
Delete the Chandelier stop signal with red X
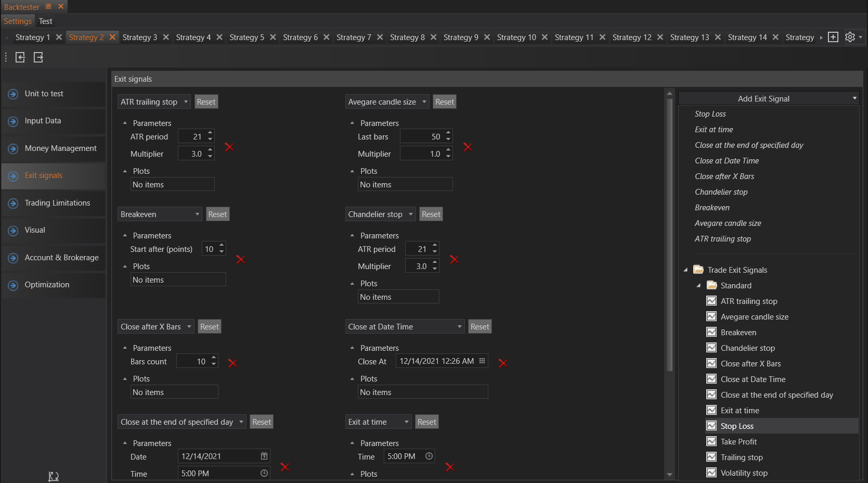tap(454, 259)
